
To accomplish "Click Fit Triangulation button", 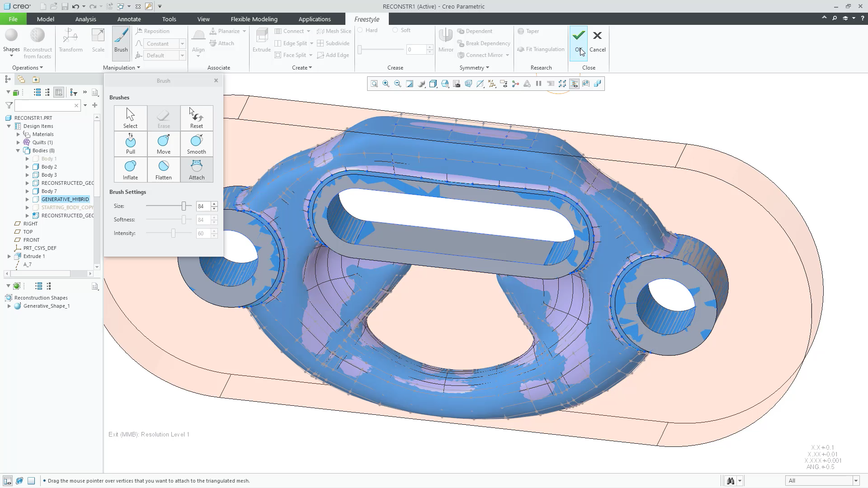I will [x=541, y=49].
